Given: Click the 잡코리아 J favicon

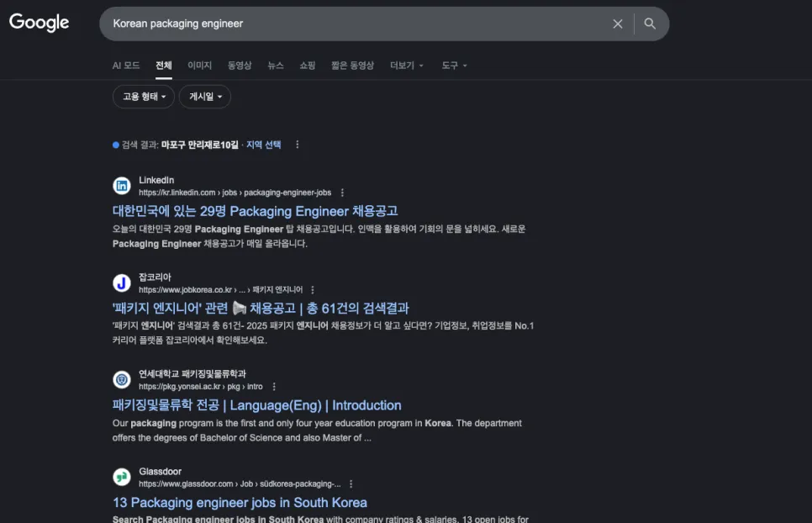Looking at the screenshot, I should (x=122, y=283).
